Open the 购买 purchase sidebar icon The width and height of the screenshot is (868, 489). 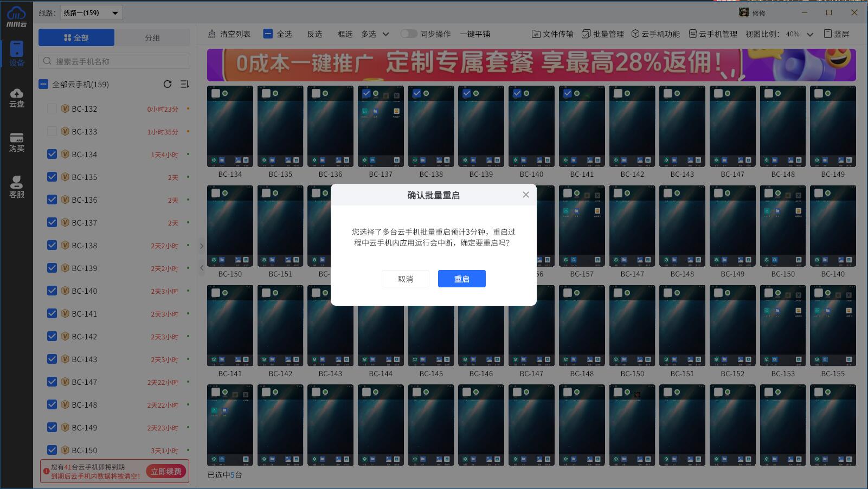tap(17, 142)
